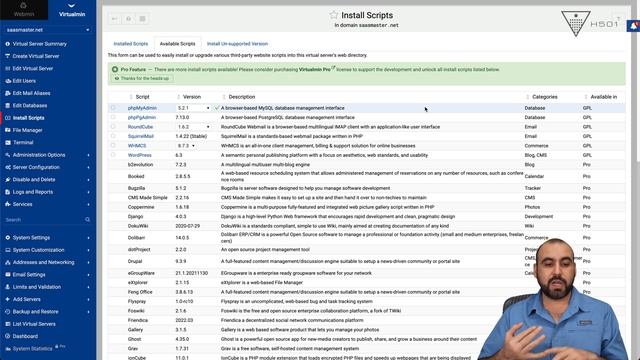The height and width of the screenshot is (360, 640).
Task: Open the WordPress script link
Action: pos(140,155)
